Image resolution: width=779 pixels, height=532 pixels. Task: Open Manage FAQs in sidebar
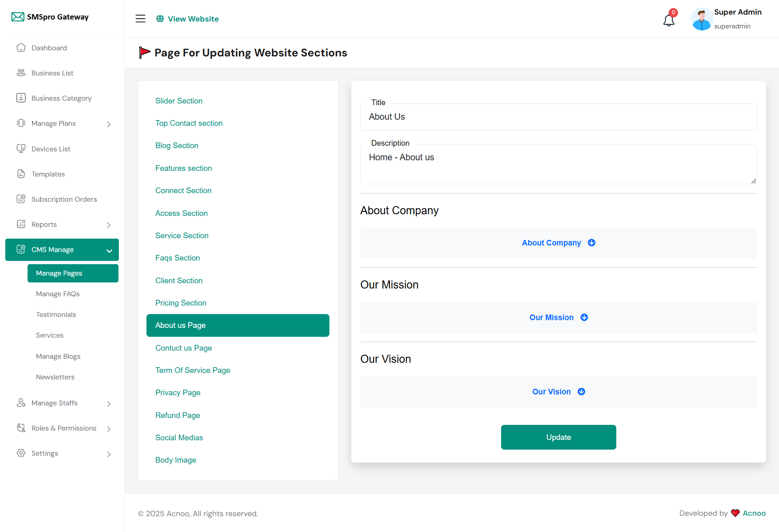coord(58,294)
